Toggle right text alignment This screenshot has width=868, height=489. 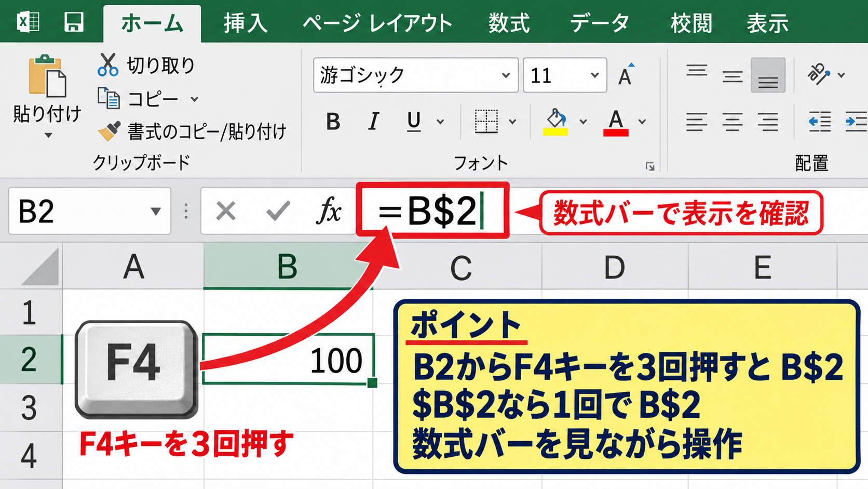pos(768,122)
